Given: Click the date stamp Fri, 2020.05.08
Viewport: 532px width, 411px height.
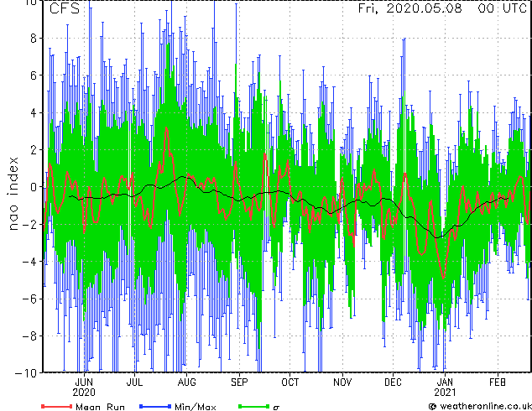Looking at the screenshot, I should (x=409, y=8).
